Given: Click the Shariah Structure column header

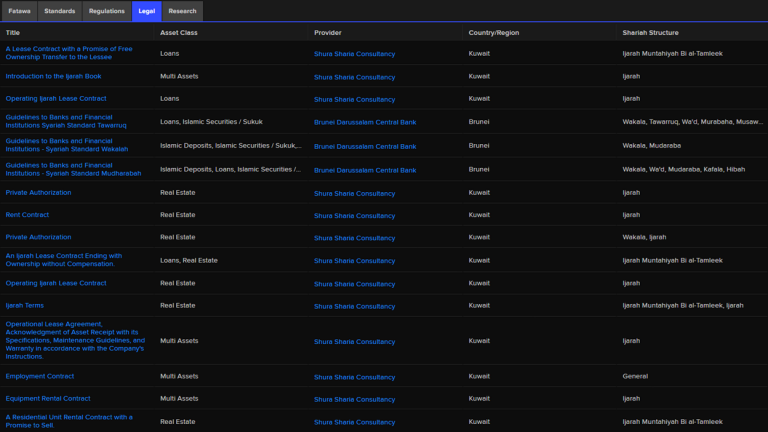Looking at the screenshot, I should [650, 32].
